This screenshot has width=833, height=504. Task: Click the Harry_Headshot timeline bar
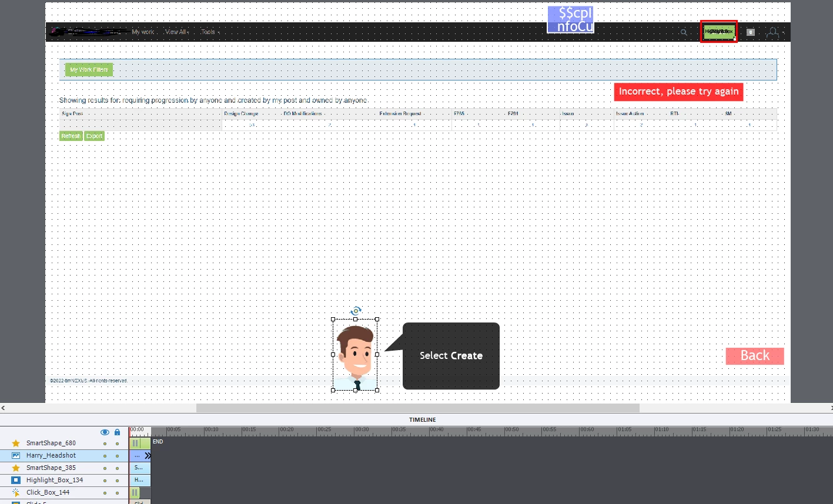[140, 455]
